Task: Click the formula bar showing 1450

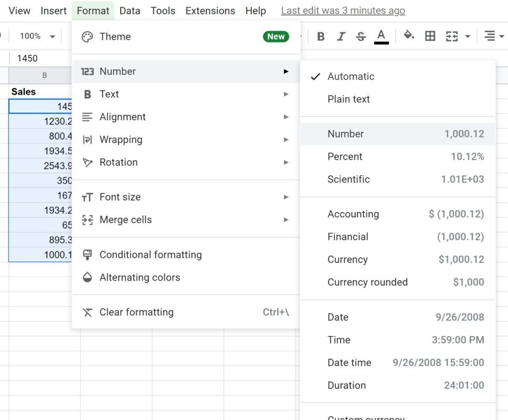Action: (40, 58)
